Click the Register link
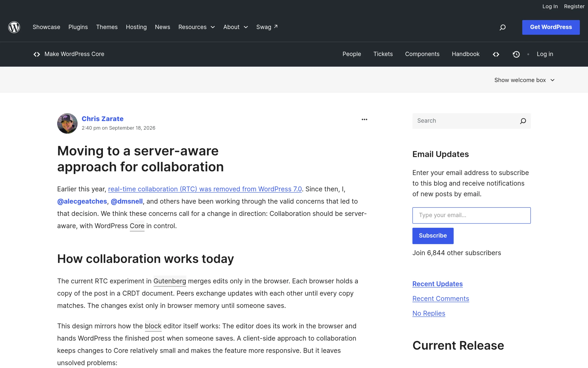 pyautogui.click(x=574, y=7)
